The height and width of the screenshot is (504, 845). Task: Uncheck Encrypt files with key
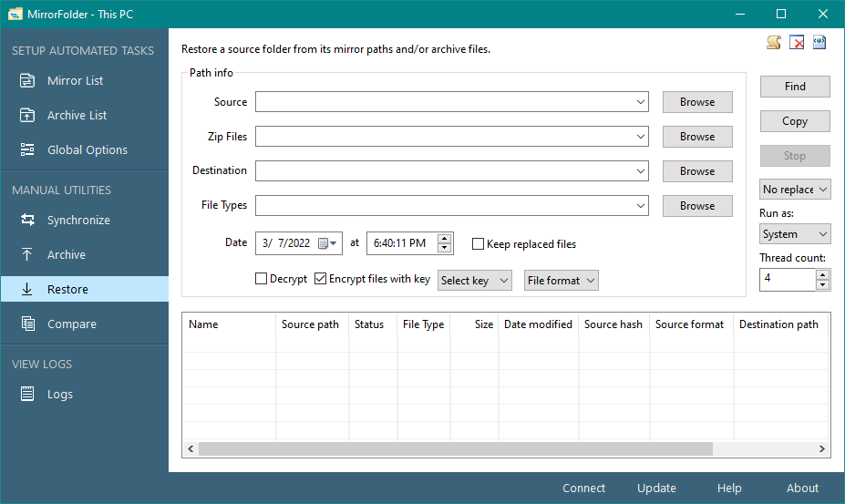point(320,279)
